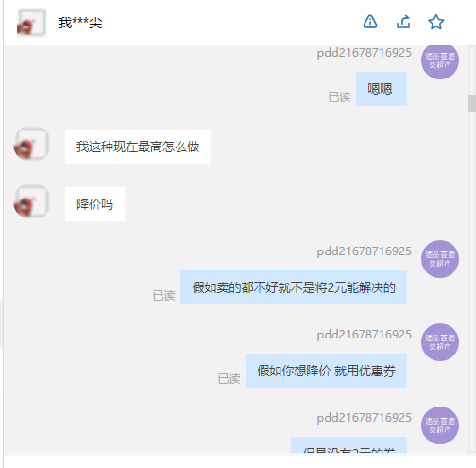Click the message 假如你想降价 就用优惠券
The height and width of the screenshot is (468, 476).
326,371
